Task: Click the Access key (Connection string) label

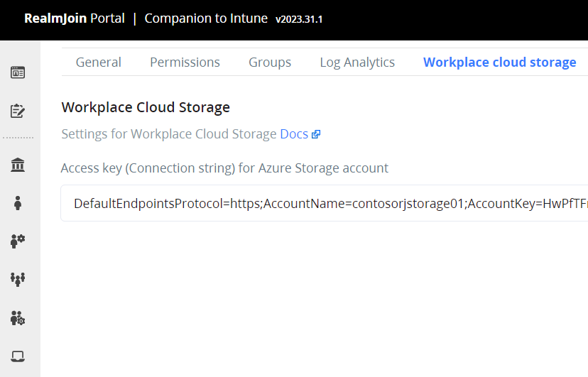Action: click(224, 168)
